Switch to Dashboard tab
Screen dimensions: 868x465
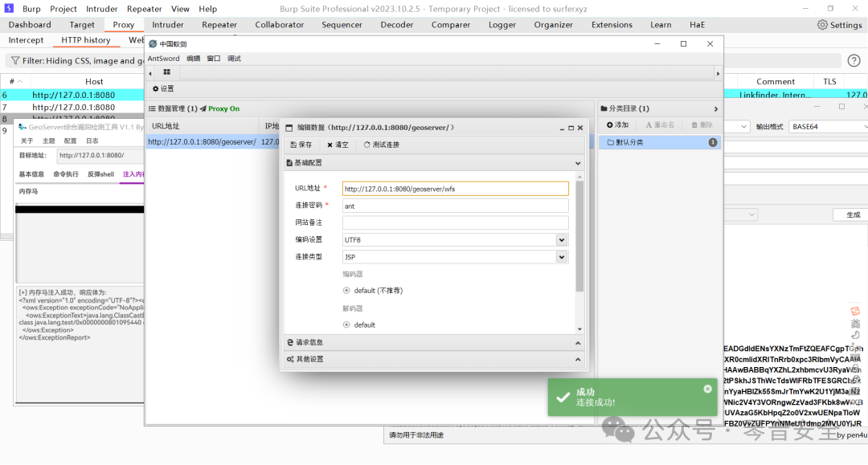[30, 25]
